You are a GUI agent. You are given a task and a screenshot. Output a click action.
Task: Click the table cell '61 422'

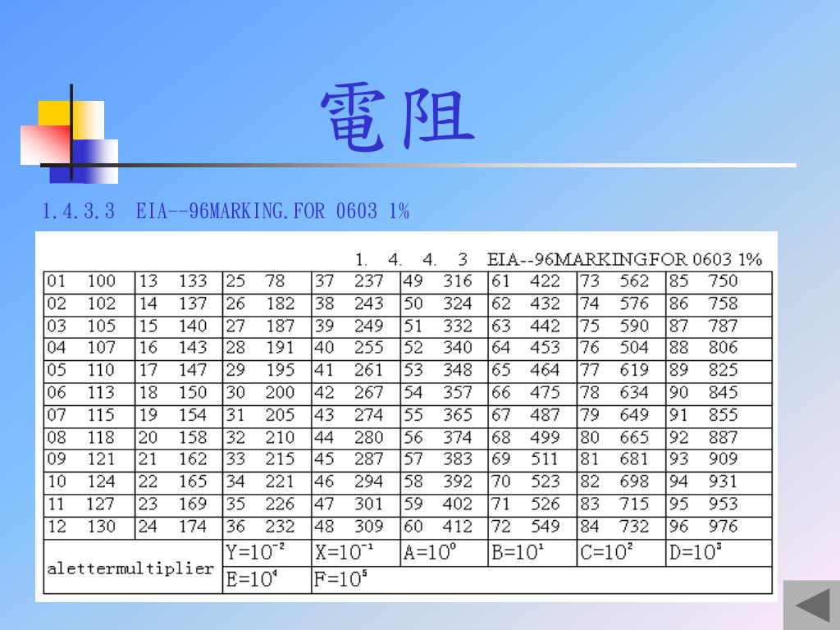[x=533, y=282]
